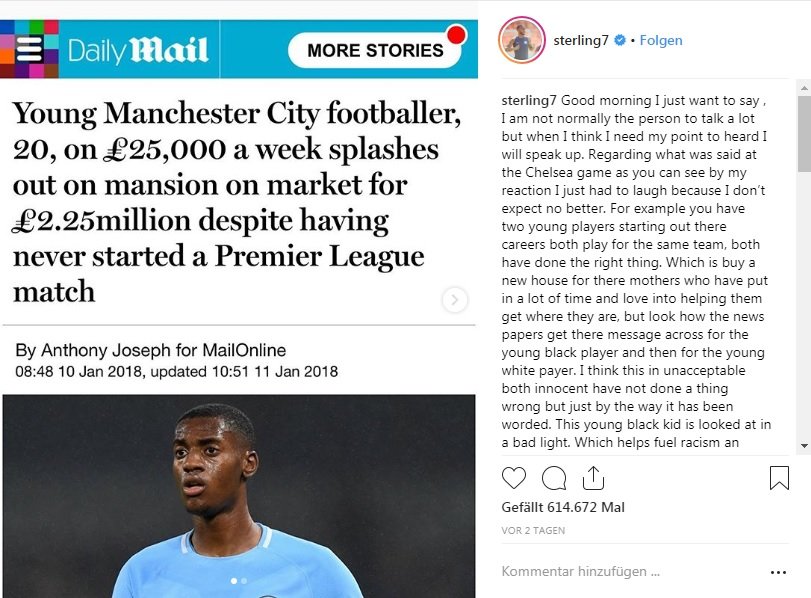Open the three-dot more options menu
The width and height of the screenshot is (811, 598).
[x=779, y=573]
